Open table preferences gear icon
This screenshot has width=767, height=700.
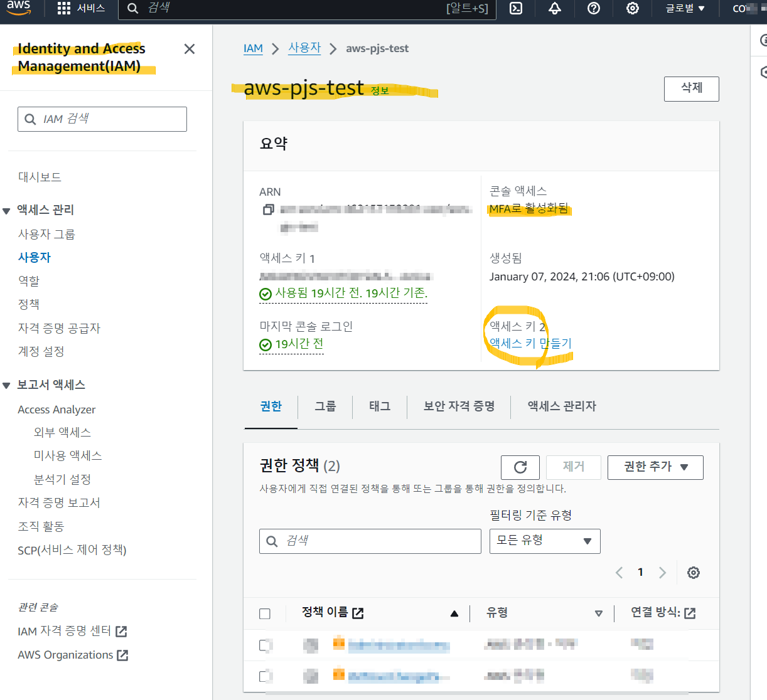point(694,573)
